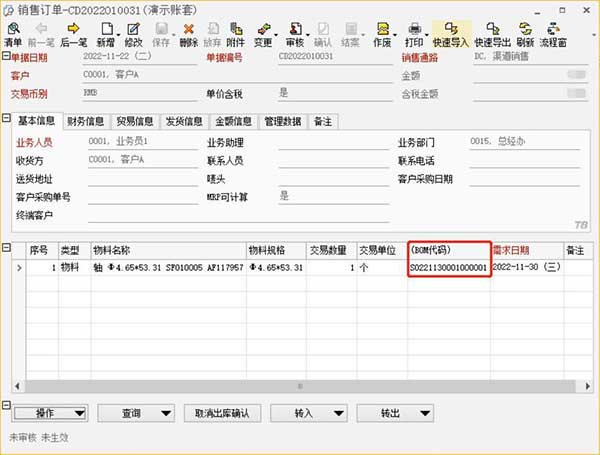The image size is (600, 455).
Task: Click the 送货地址 input field
Action: 143,179
